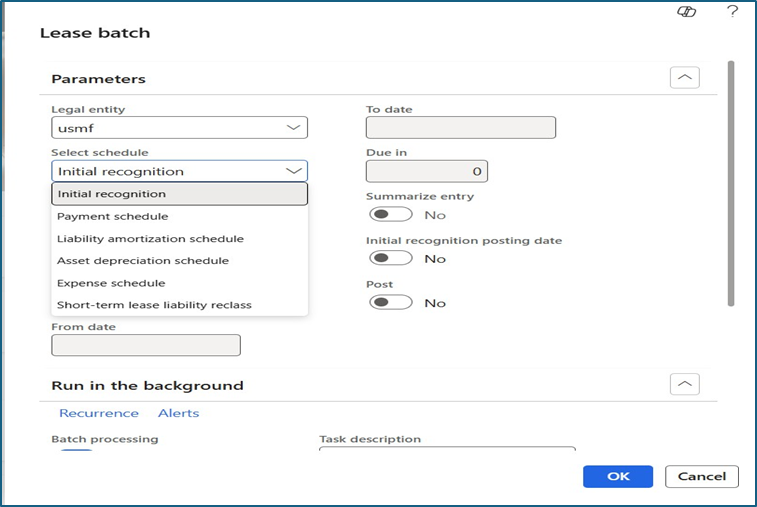The height and width of the screenshot is (507, 757).
Task: Turn on the Post toggle
Action: click(x=390, y=302)
